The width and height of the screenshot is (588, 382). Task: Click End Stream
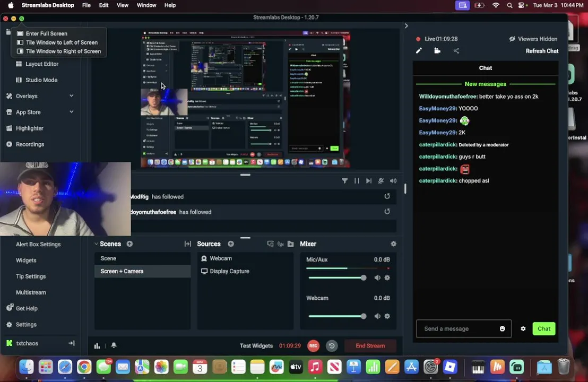point(370,345)
